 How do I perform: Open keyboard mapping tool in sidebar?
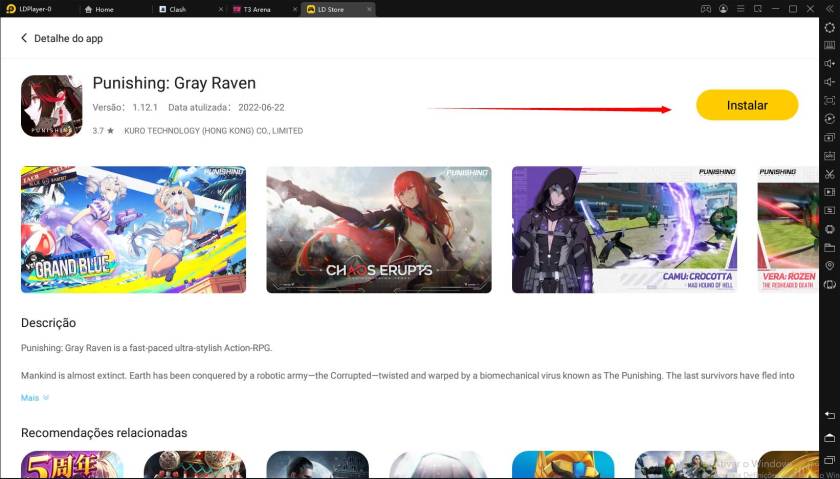[x=830, y=46]
